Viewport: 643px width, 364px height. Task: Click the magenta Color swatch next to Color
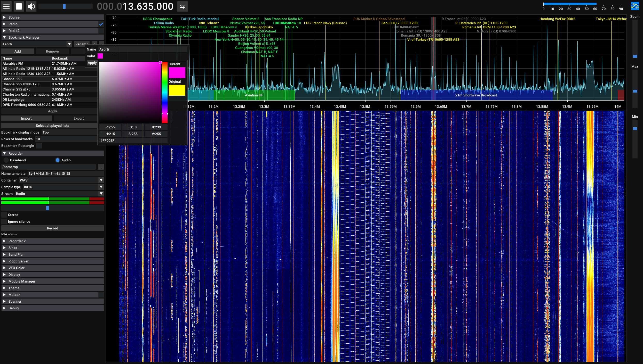pos(100,56)
